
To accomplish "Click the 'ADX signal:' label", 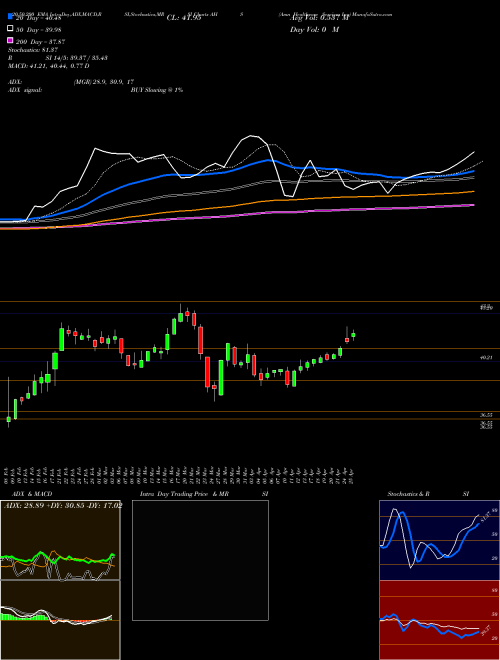I will (x=25, y=90).
